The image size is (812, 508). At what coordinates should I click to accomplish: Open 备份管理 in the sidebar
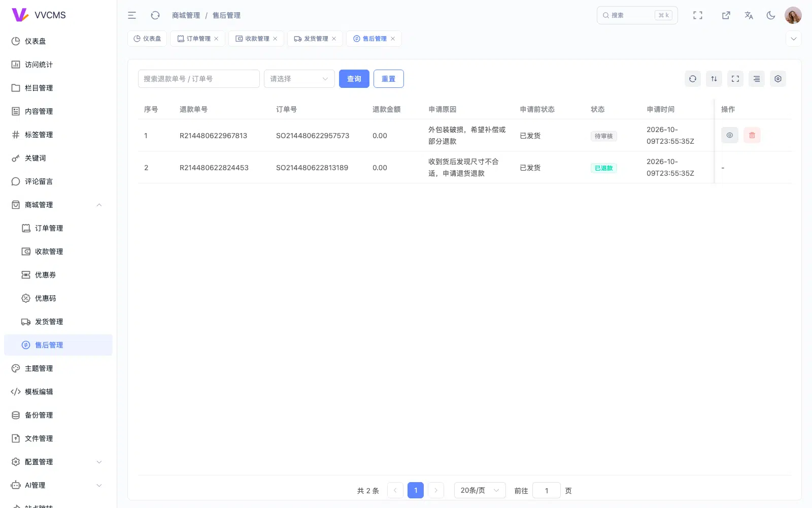pos(58,415)
